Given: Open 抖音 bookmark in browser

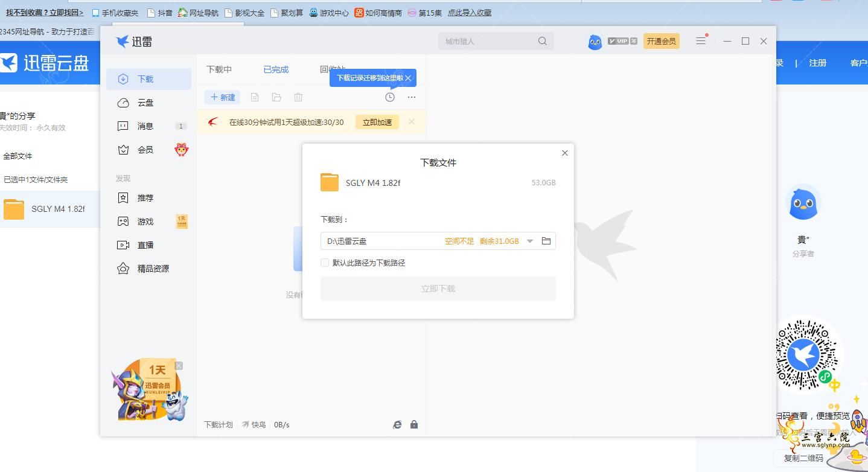Looking at the screenshot, I should pos(160,13).
